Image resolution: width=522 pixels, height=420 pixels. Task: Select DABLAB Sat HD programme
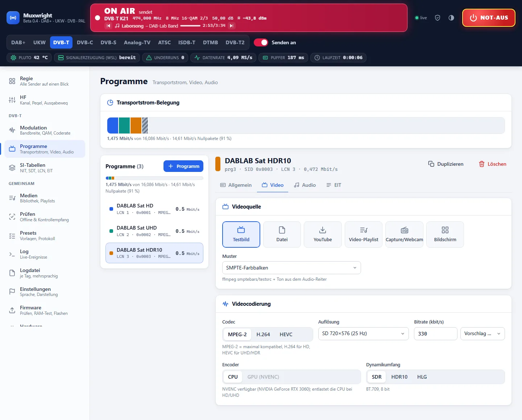(154, 209)
